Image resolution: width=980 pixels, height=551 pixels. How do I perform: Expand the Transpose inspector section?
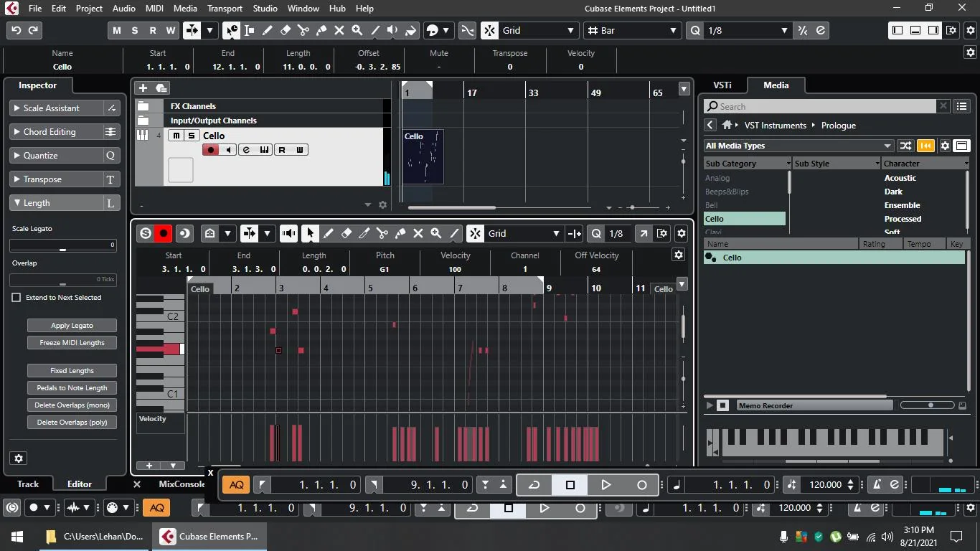55,179
